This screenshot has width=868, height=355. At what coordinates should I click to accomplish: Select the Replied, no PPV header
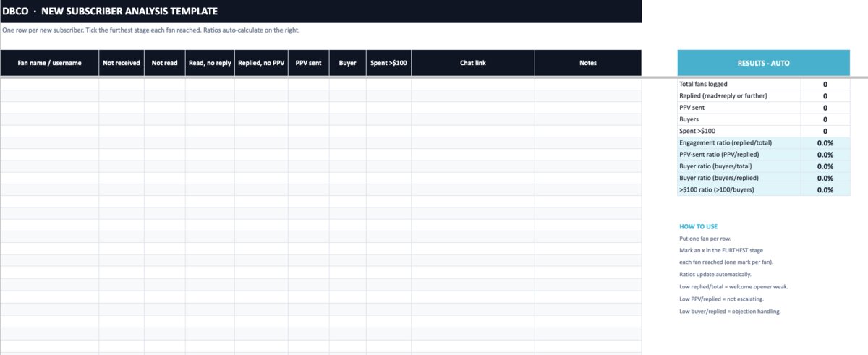pos(261,63)
